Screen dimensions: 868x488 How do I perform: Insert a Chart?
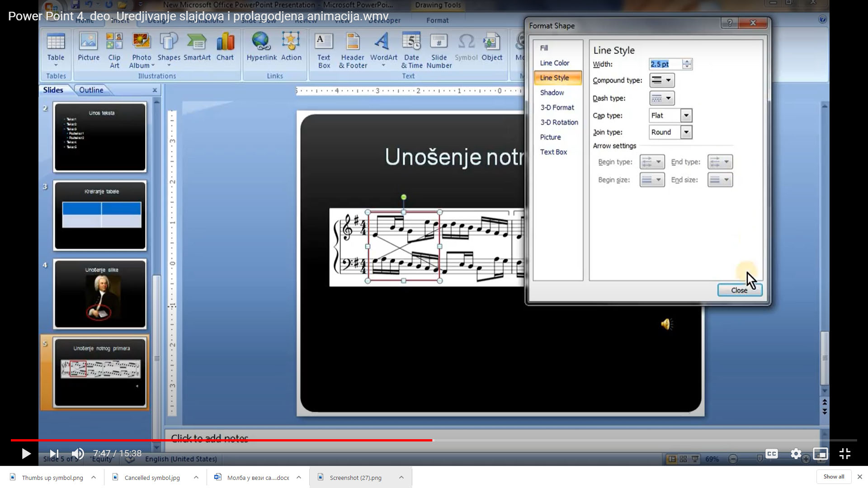coord(225,47)
